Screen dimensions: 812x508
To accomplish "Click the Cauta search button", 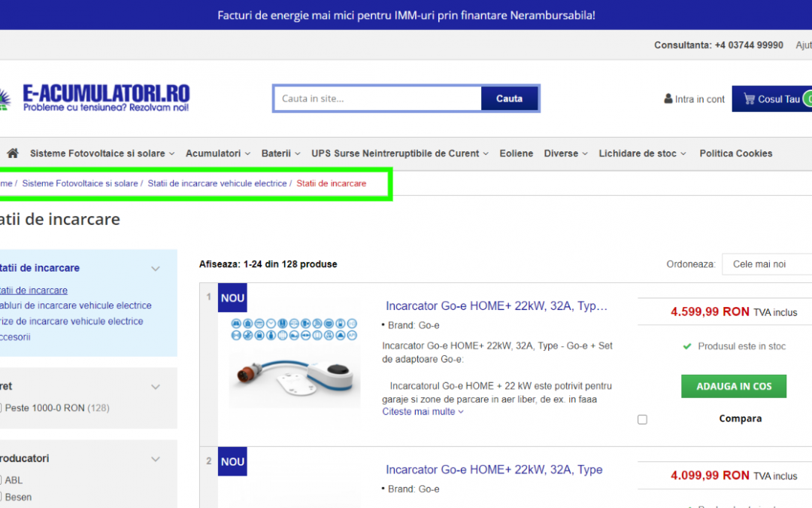I will [x=510, y=99].
